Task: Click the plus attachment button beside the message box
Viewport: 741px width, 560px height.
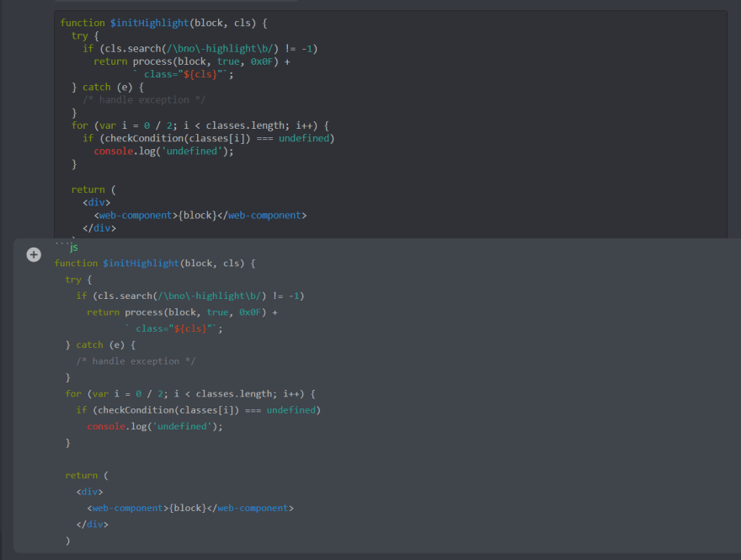Action: pos(34,254)
